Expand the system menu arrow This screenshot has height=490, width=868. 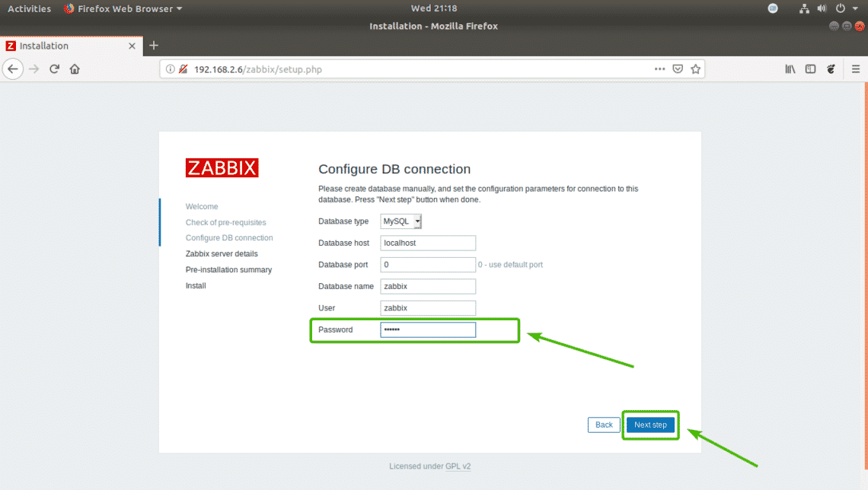855,8
